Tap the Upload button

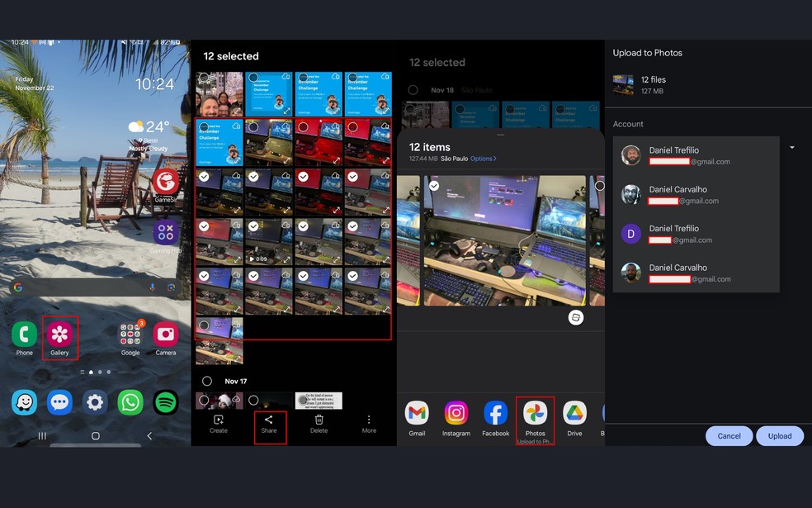779,436
